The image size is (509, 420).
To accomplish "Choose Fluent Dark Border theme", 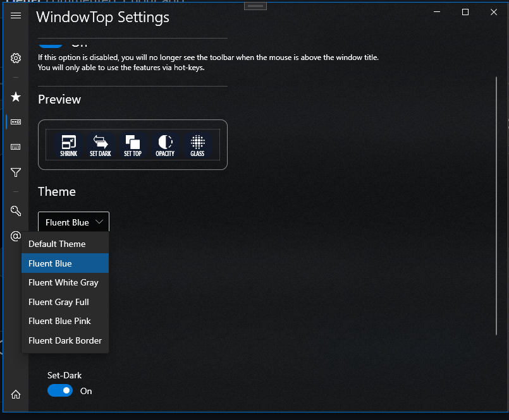I will tap(64, 340).
